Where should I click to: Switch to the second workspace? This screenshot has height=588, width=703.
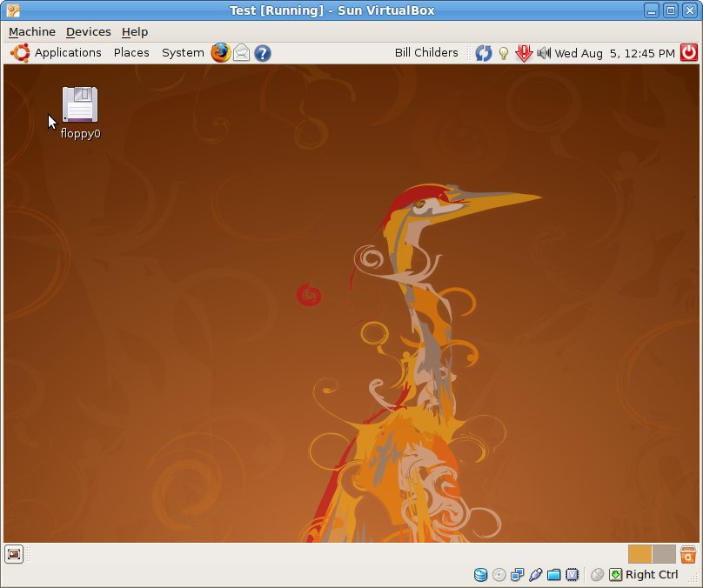[x=664, y=554]
